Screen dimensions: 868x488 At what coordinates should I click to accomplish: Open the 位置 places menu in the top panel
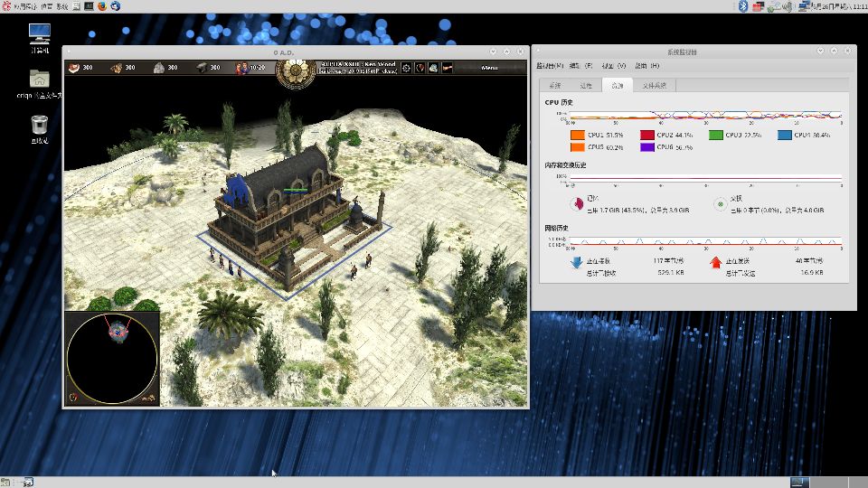46,6
